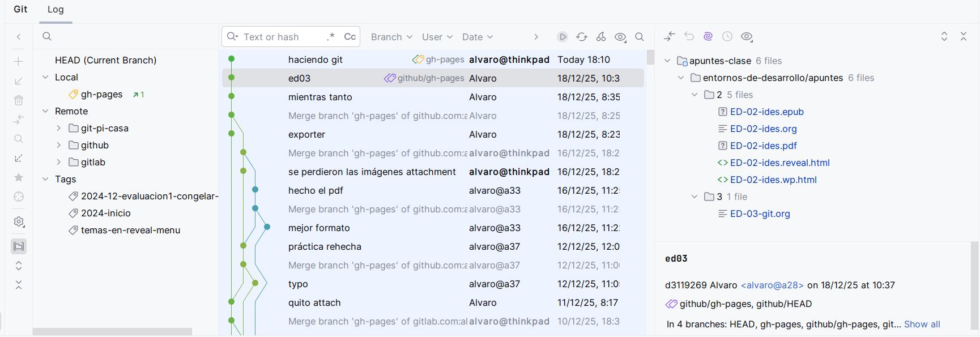Click the magnifier icon in the left sidebar
The width and height of the screenshot is (980, 337).
[x=19, y=139]
